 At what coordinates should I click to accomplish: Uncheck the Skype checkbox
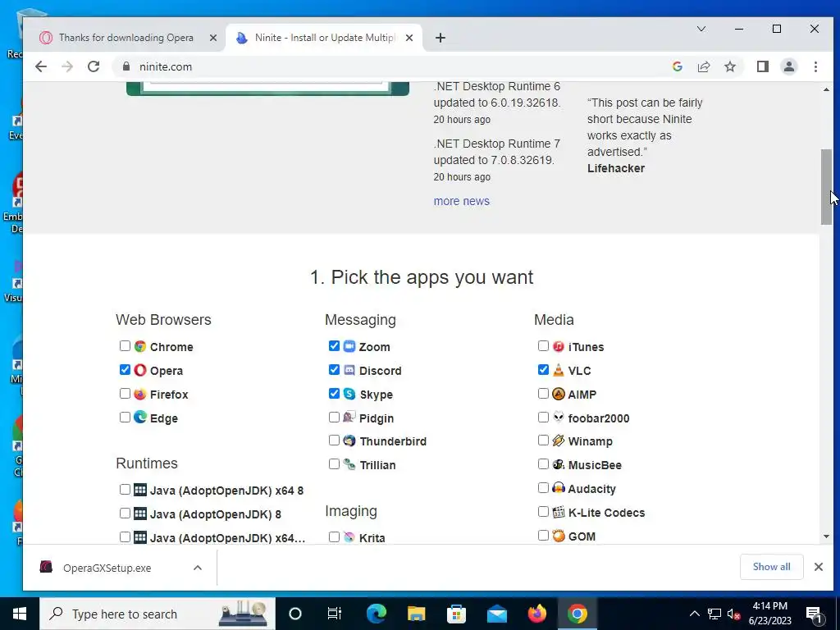(x=335, y=393)
